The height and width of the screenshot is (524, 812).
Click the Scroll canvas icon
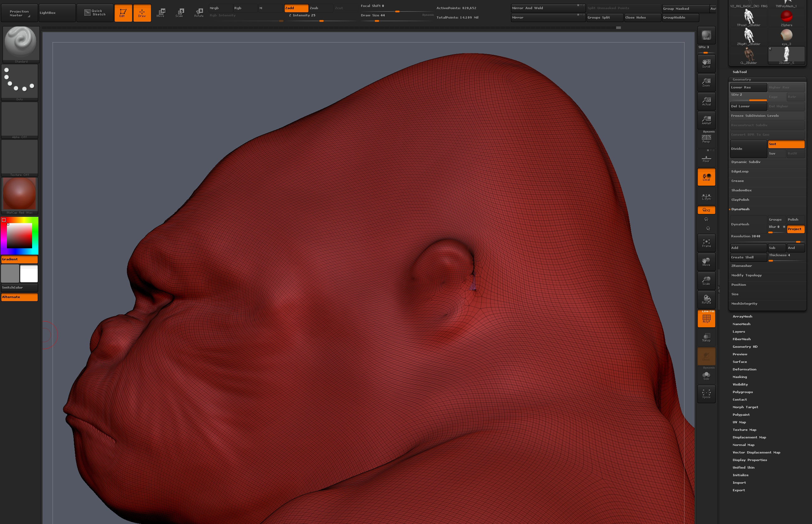point(706,63)
